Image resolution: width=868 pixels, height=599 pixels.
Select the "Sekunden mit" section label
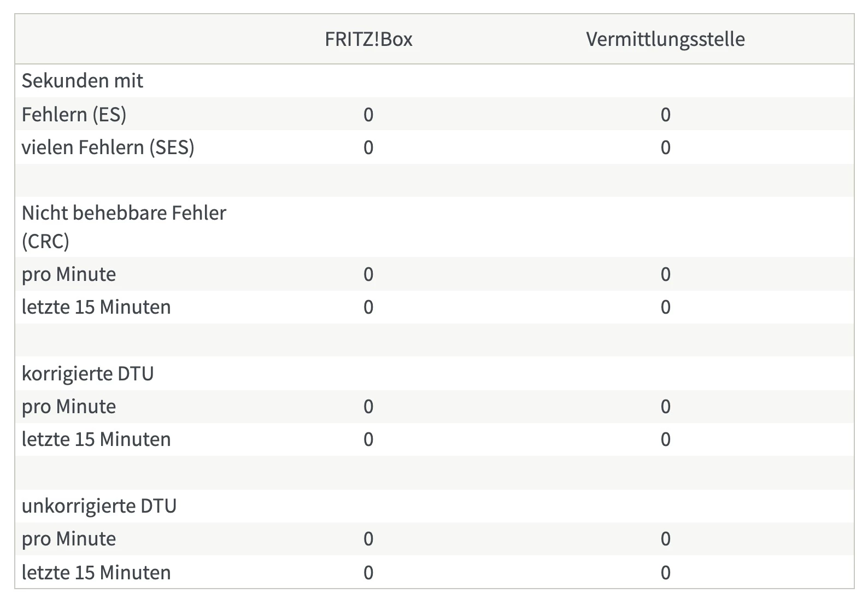(82, 81)
